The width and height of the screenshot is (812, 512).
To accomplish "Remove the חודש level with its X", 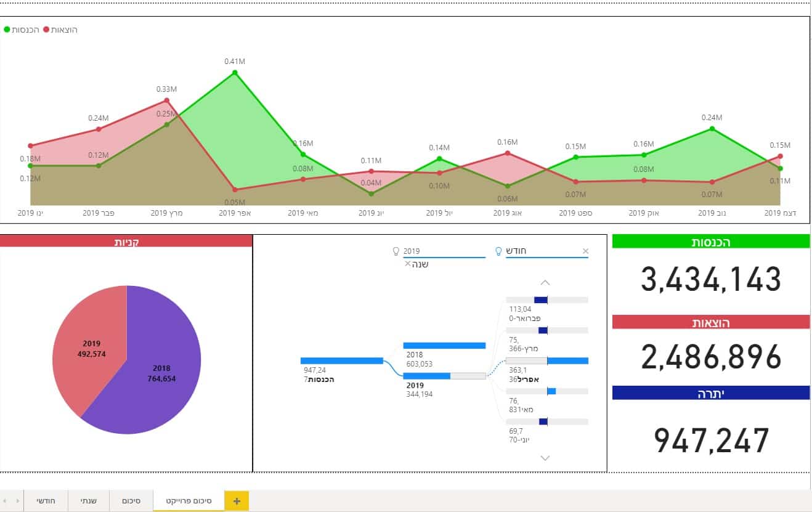I will 585,251.
